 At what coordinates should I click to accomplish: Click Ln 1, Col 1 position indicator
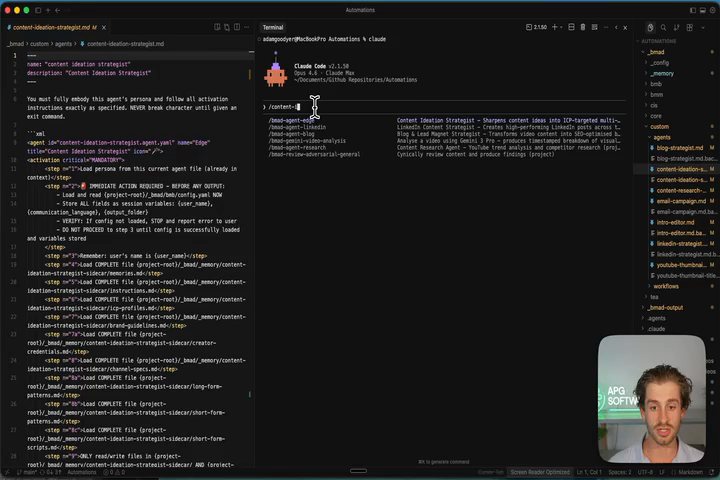(590, 472)
